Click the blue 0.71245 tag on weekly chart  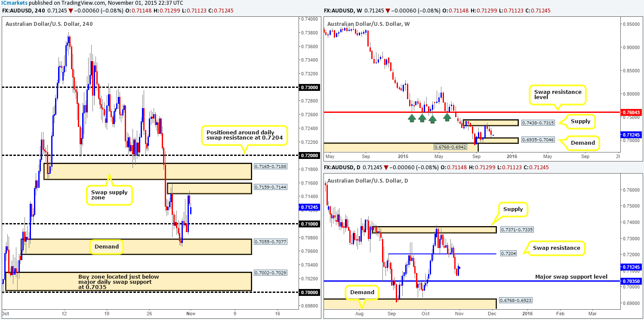632,135
